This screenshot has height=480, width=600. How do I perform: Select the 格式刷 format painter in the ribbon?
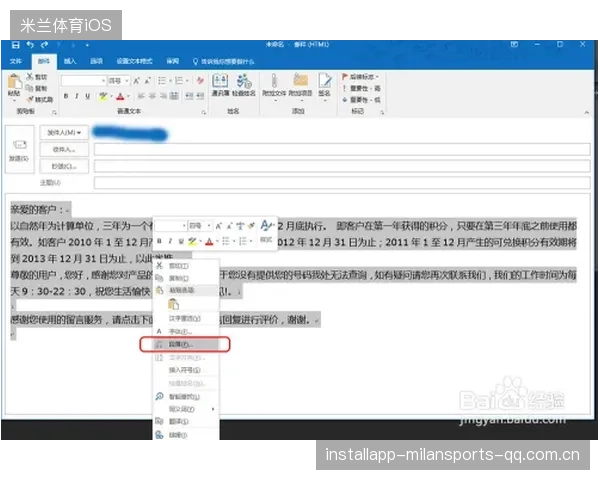(x=40, y=100)
